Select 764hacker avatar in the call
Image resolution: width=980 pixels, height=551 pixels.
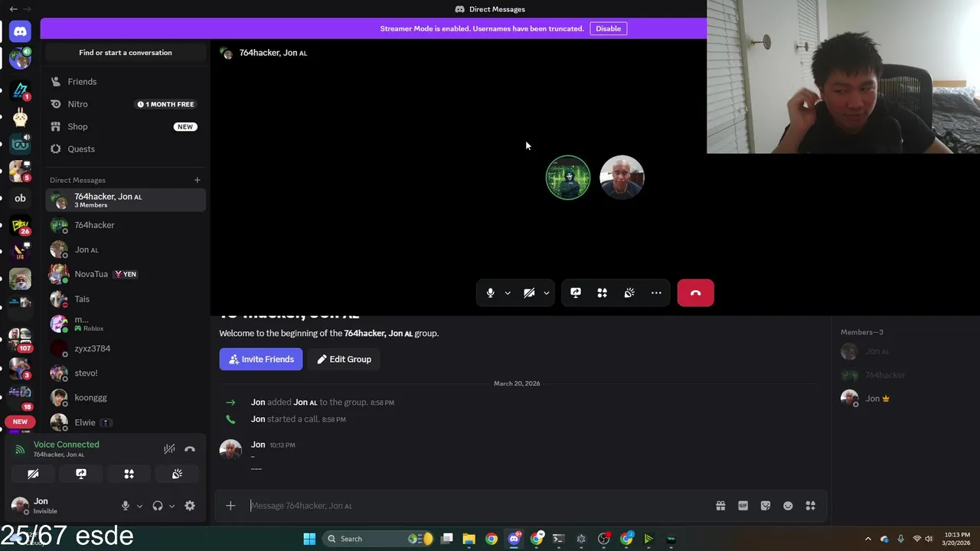pos(568,178)
